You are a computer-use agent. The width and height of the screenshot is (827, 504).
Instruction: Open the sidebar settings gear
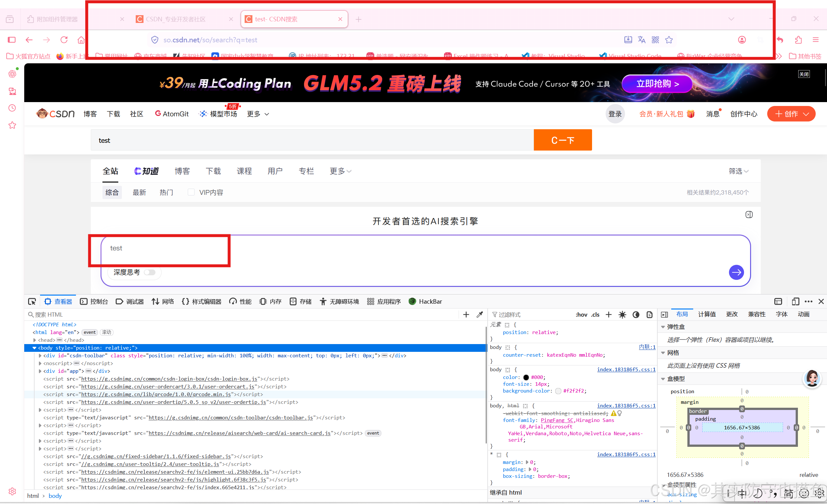click(x=12, y=491)
